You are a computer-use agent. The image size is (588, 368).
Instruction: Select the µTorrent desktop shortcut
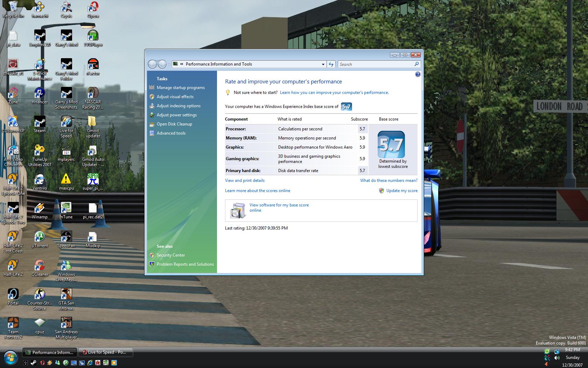(40, 239)
